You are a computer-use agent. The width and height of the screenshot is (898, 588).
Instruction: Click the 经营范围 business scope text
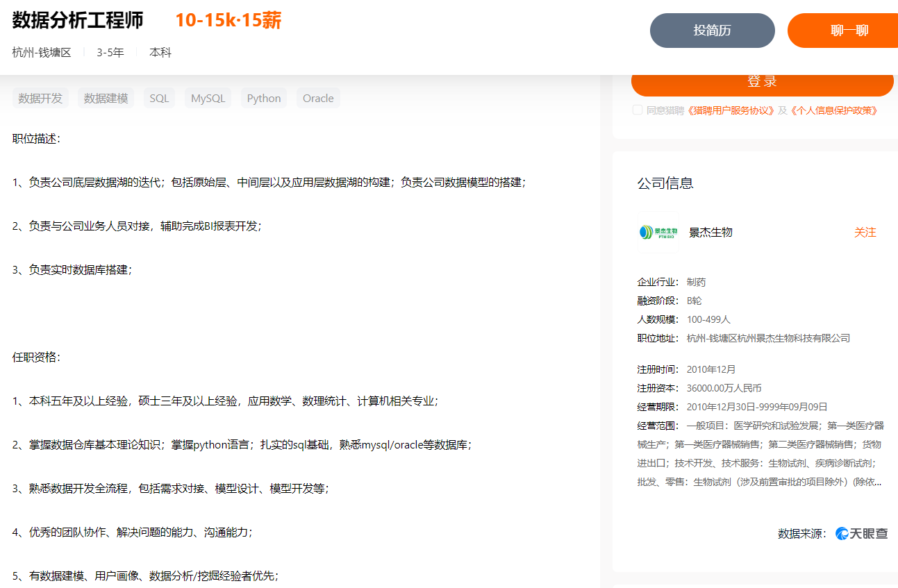[x=760, y=454]
